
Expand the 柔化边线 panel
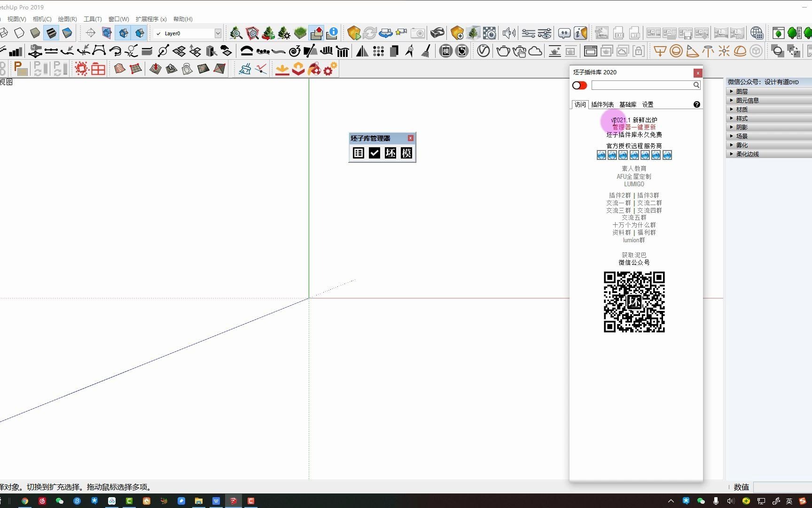coord(769,154)
